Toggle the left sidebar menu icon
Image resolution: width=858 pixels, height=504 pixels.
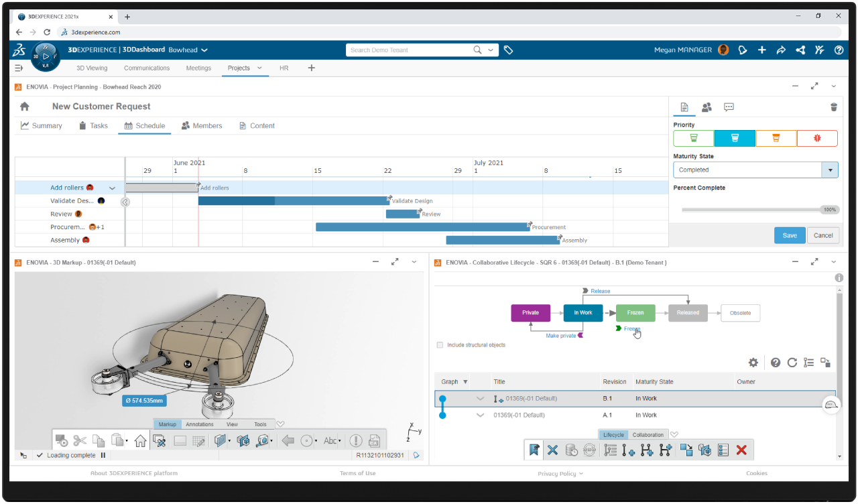19,68
